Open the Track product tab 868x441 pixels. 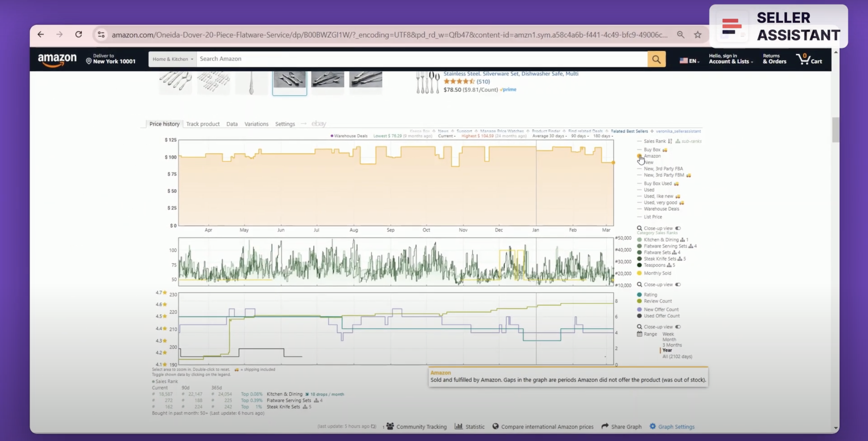203,124
